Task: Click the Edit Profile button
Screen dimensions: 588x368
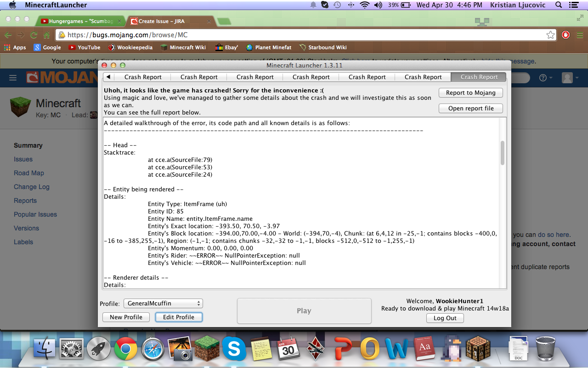Action: point(179,317)
